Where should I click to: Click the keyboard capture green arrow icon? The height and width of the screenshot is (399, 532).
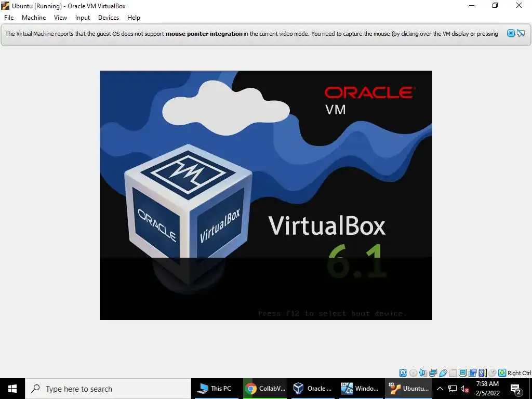pyautogui.click(x=502, y=373)
